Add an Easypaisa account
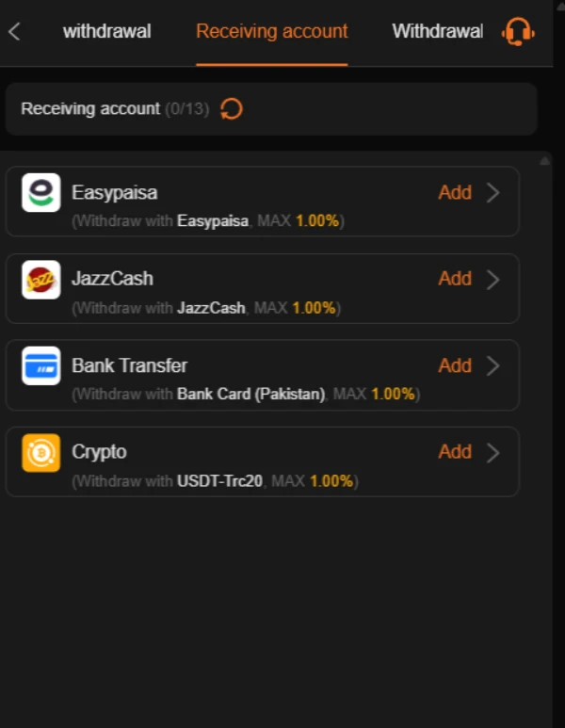The height and width of the screenshot is (728, 565). pos(455,192)
